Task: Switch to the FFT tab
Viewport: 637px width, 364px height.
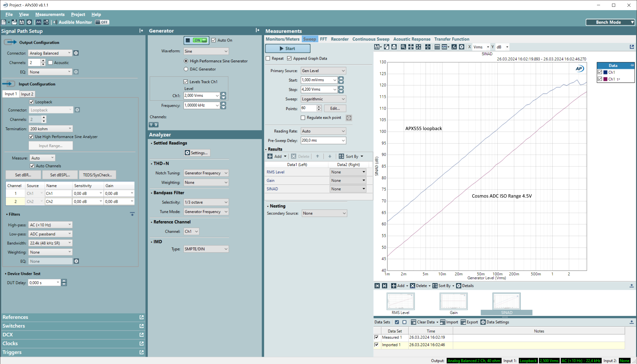Action: point(323,39)
